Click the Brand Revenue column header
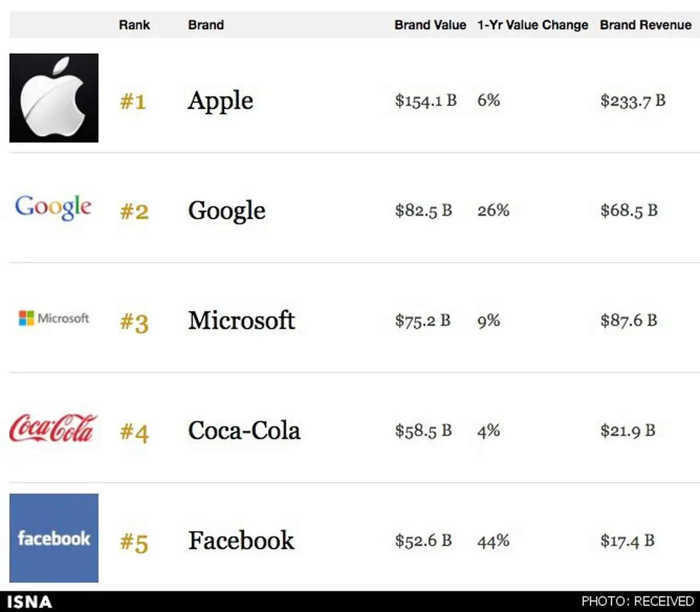The height and width of the screenshot is (612, 700). pyautogui.click(x=645, y=25)
